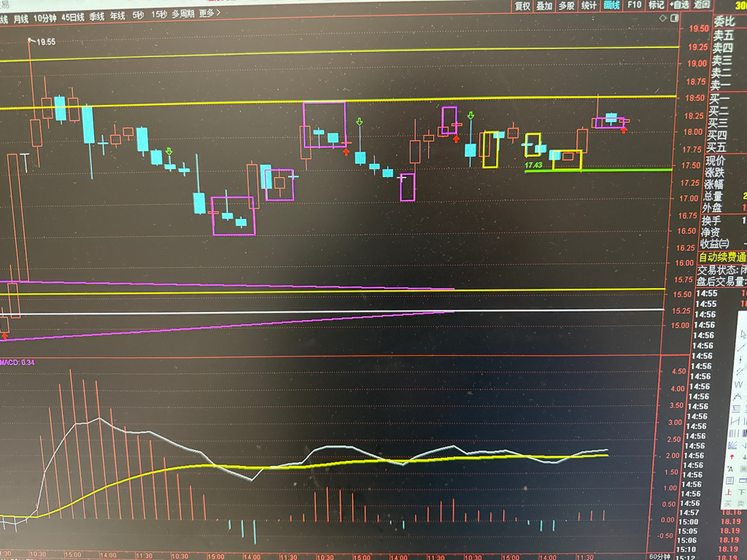This screenshot has height=560, width=747.
Task: Open the 复权 adjustment options
Action: coord(522,6)
